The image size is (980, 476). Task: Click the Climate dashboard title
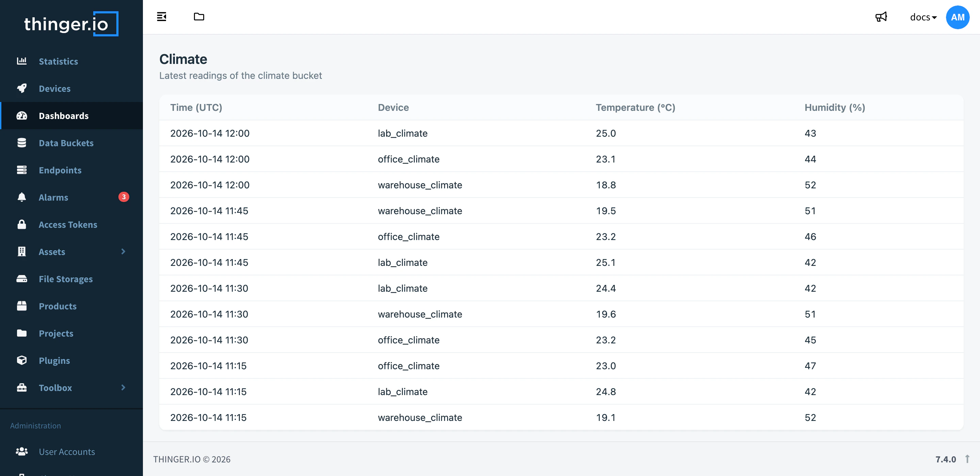(x=183, y=59)
